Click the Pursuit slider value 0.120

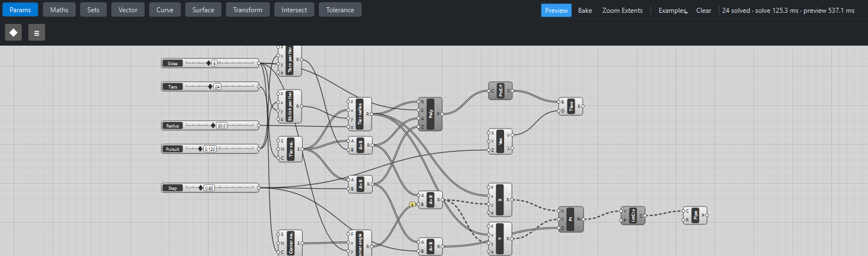pyautogui.click(x=210, y=149)
